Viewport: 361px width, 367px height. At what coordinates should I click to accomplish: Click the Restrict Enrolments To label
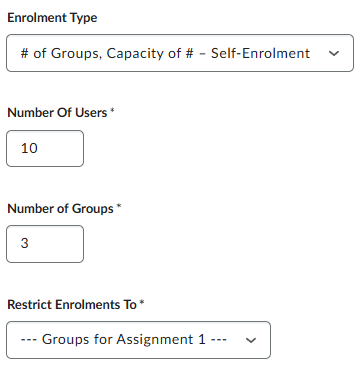pyautogui.click(x=72, y=304)
